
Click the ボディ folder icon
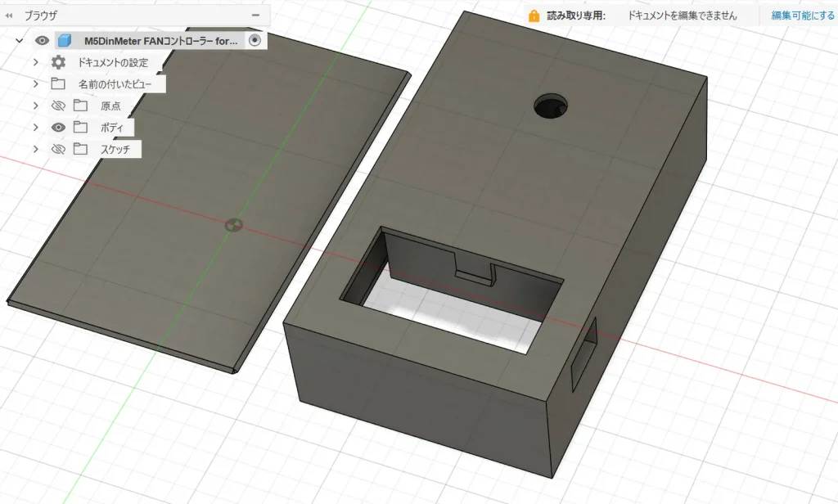tap(79, 128)
